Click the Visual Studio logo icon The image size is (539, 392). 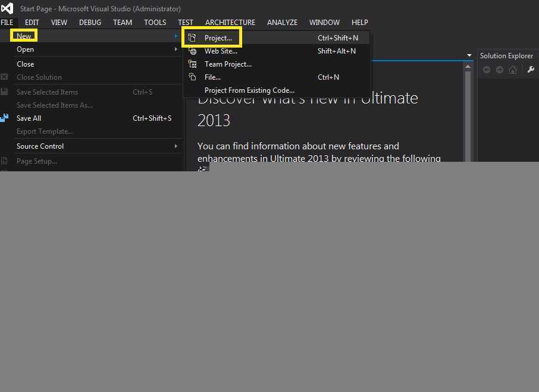(7, 8)
